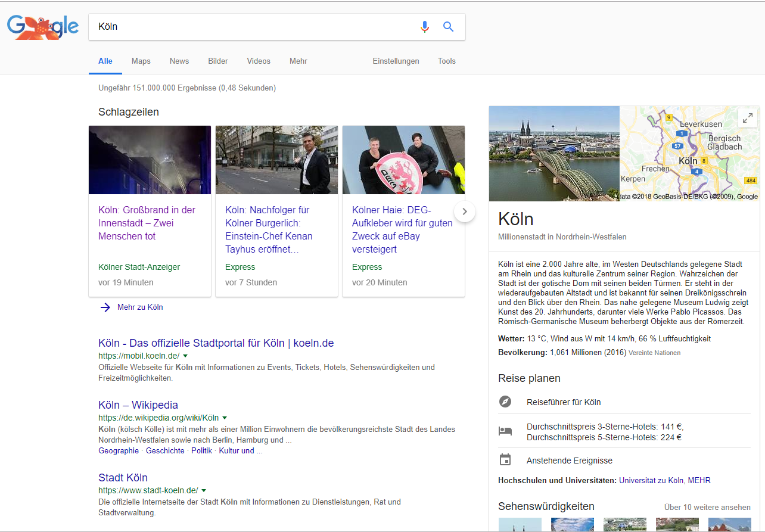Open dropdown arrow next to mobil.koeln.de URL
This screenshot has width=765, height=532.
coord(185,356)
